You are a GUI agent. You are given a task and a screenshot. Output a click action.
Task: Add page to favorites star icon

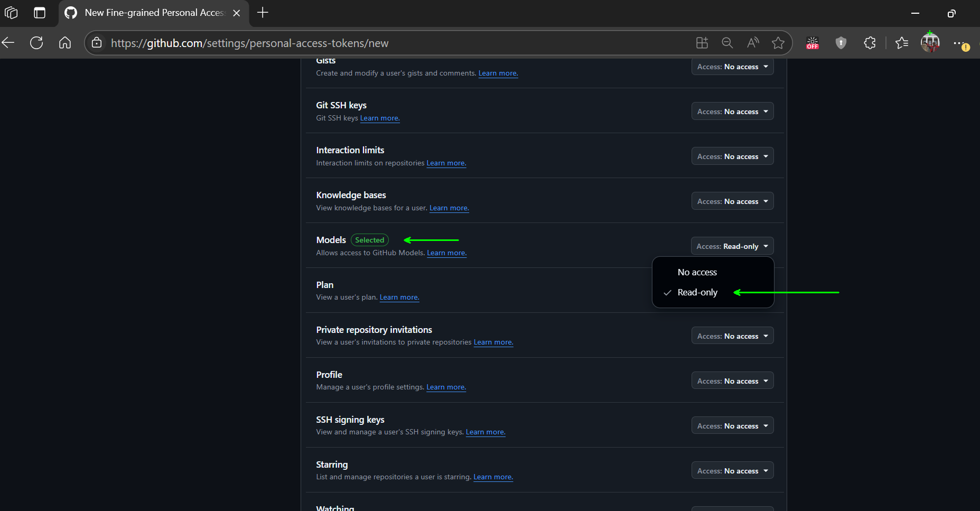(778, 43)
